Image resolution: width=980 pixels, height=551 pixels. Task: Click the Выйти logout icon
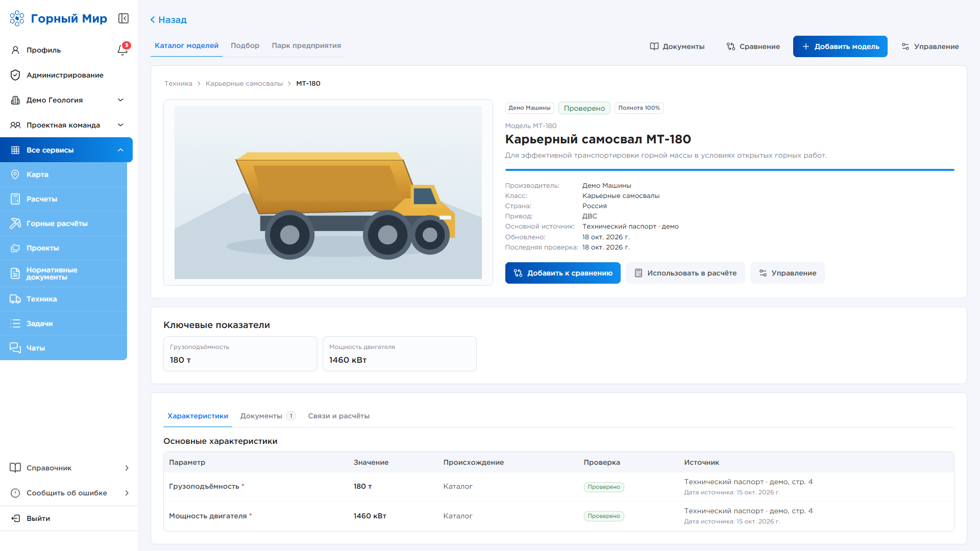click(15, 518)
